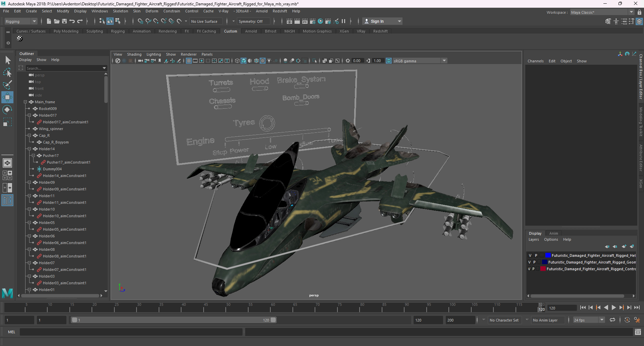
Task: Click the New Scene icon
Action: point(49,21)
